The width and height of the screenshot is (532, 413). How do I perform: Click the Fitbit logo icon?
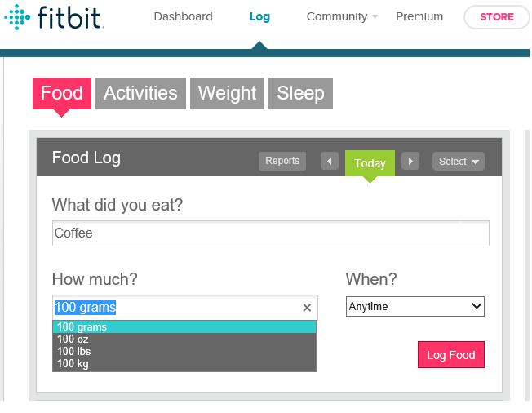click(17, 17)
